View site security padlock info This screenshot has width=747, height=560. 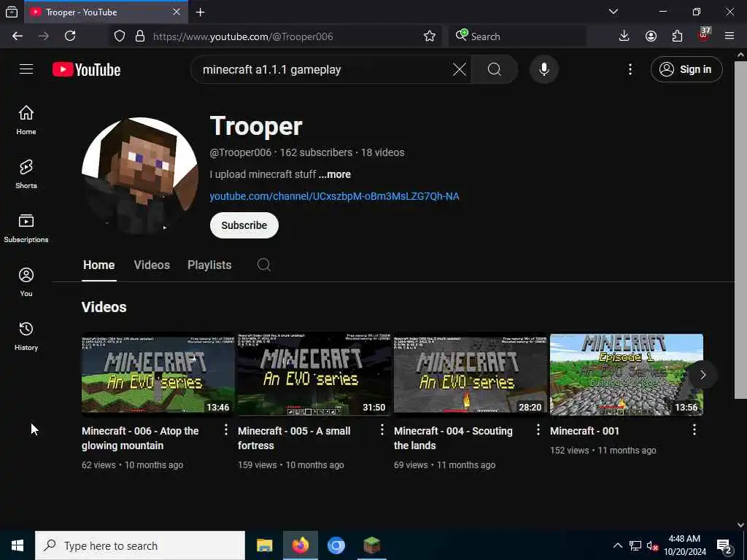click(x=139, y=36)
